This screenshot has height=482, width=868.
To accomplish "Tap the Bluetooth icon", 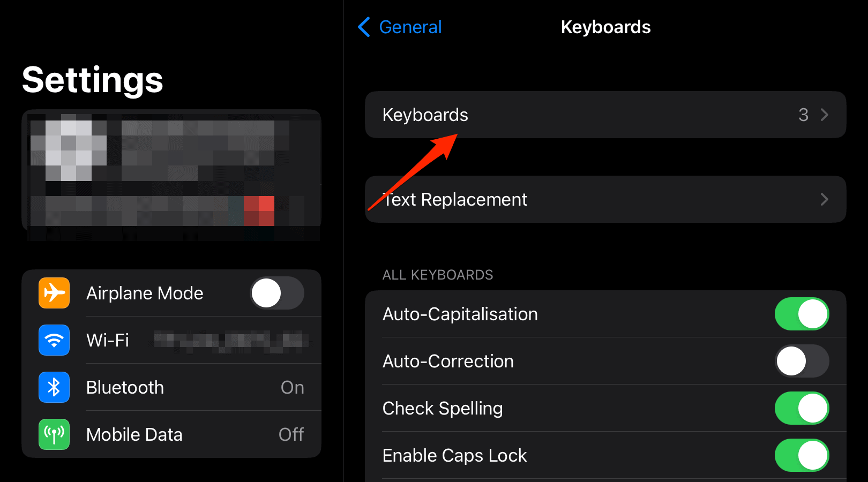I will [54, 387].
